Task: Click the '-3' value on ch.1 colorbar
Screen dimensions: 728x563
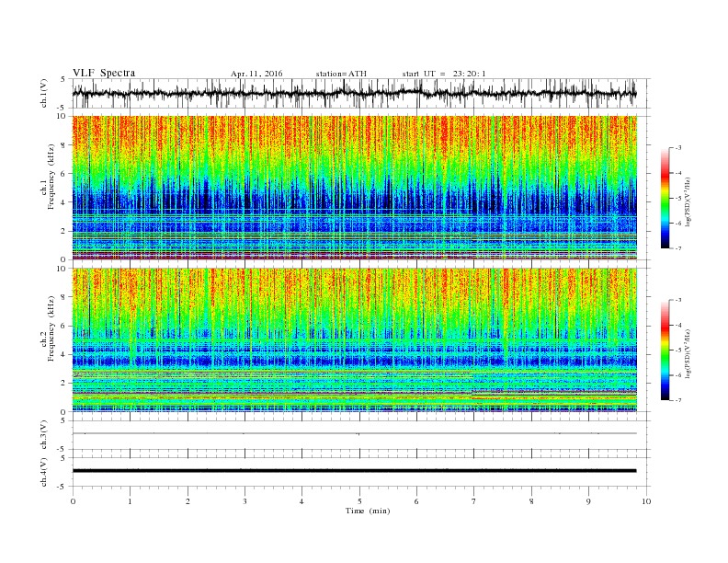Action: pos(677,148)
